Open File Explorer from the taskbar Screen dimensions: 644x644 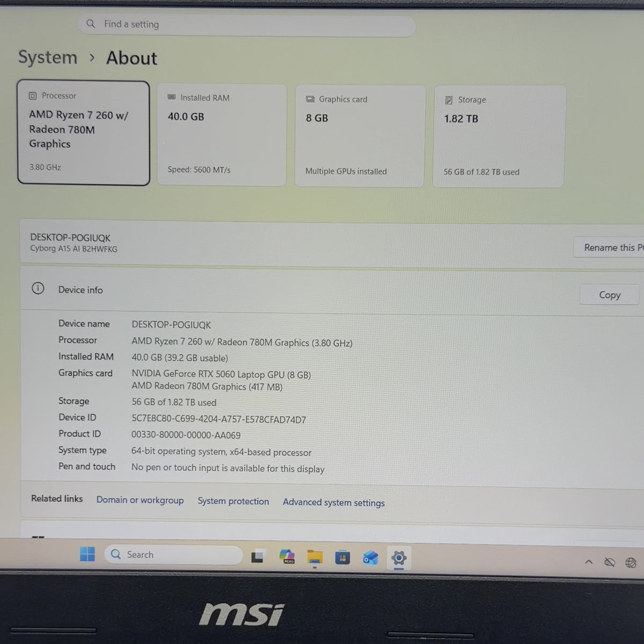[x=315, y=558]
